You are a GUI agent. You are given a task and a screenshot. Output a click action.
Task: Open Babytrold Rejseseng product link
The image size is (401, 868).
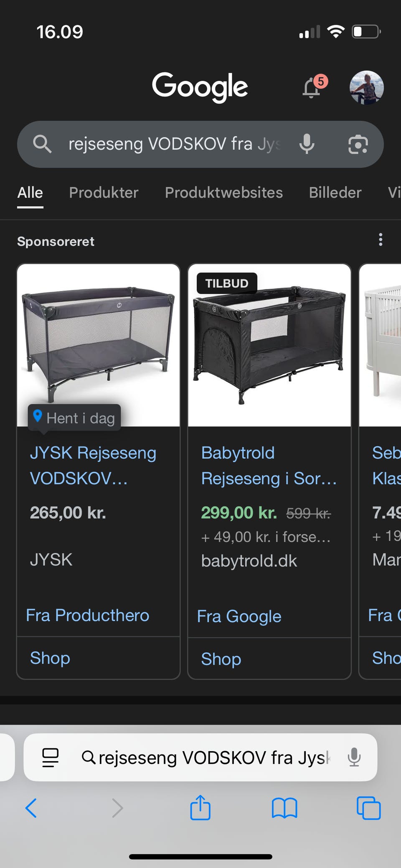click(269, 466)
